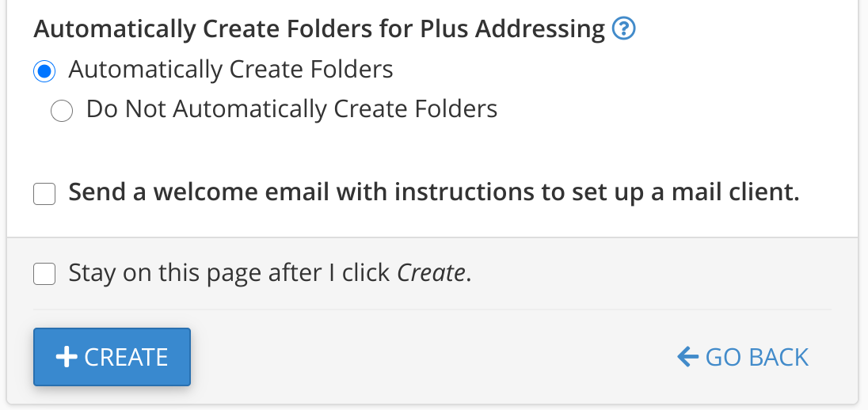The image size is (868, 410).
Task: Follow the Go Back link
Action: coord(743,357)
